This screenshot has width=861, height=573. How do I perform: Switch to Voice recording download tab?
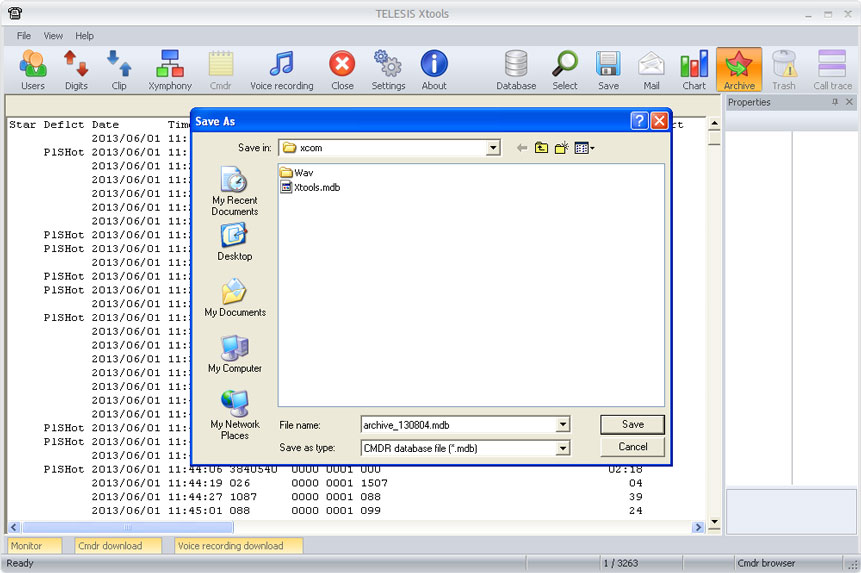click(x=230, y=546)
